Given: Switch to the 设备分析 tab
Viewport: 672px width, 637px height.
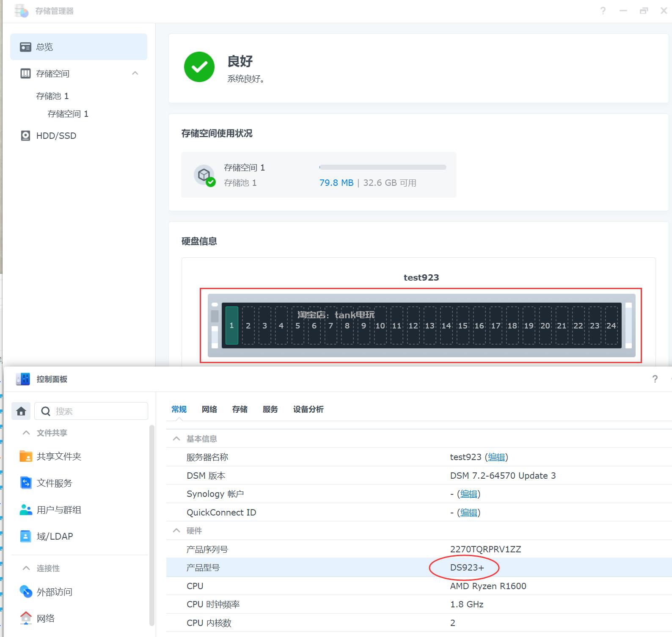Looking at the screenshot, I should coord(308,409).
